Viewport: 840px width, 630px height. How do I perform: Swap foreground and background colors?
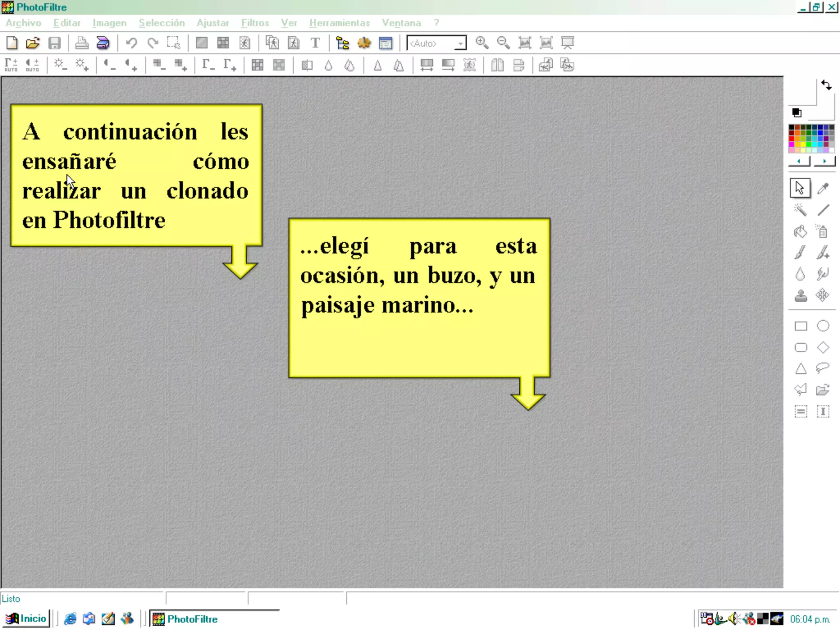(x=826, y=85)
